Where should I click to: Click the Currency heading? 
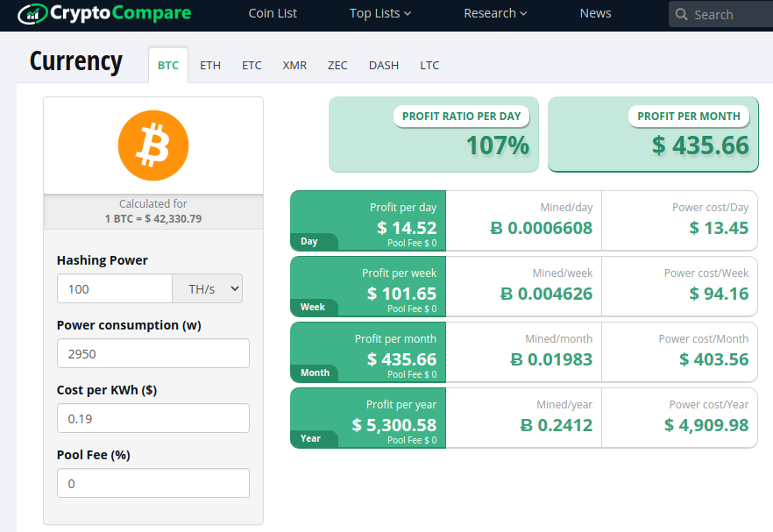tap(76, 62)
